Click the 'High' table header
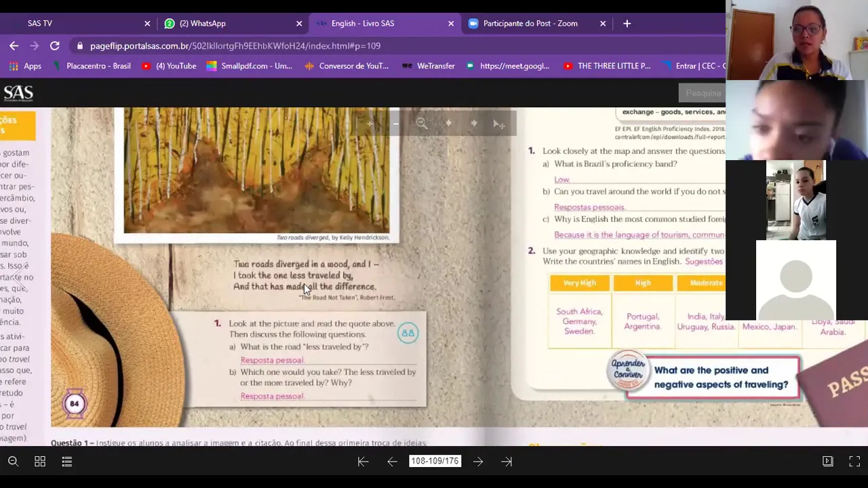The image size is (868, 488). point(643,283)
